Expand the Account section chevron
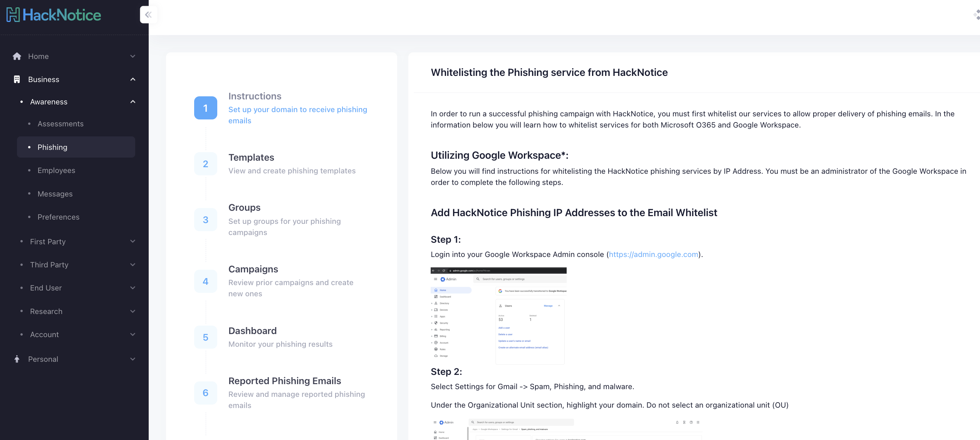Screen dimensions: 980x440 [x=133, y=334]
